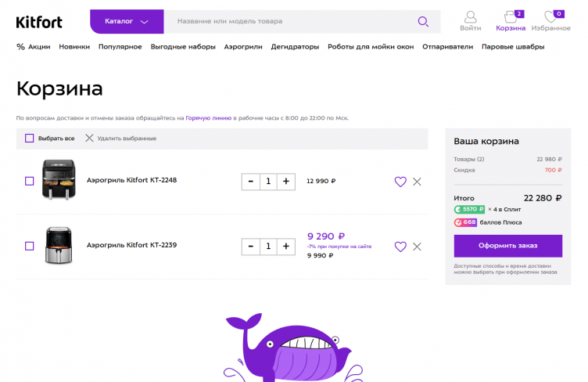This screenshot has width=588, height=382.
Task: Expand the Каталог dropdown
Action: click(x=127, y=21)
